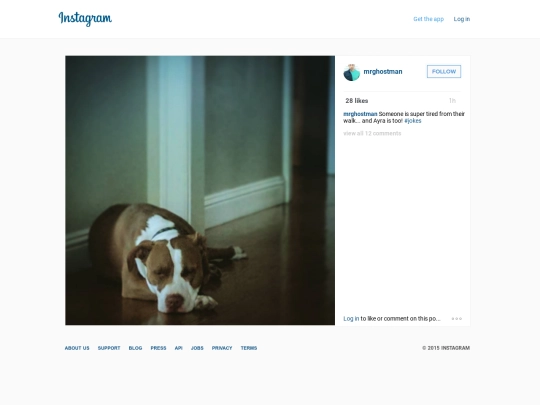The height and width of the screenshot is (405, 540).
Task: Open the ABOUT US footer link
Action: [77, 348]
